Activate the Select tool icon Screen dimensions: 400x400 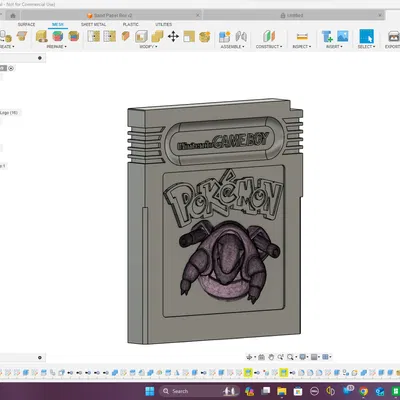tap(366, 36)
